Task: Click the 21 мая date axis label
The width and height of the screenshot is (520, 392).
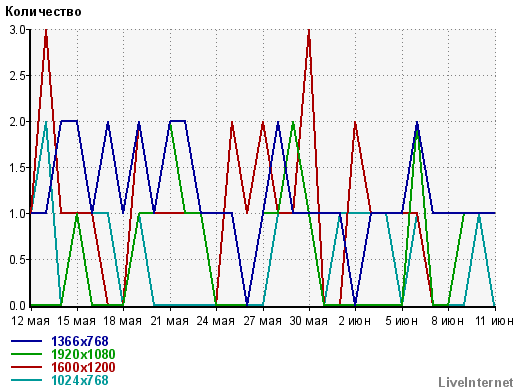Action: [x=170, y=321]
